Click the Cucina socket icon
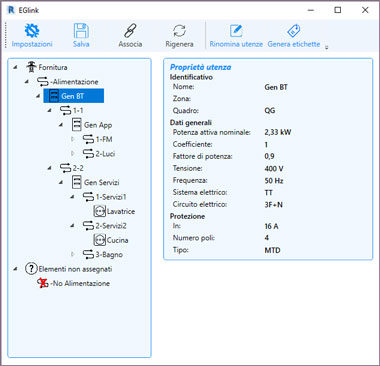This screenshot has height=366, width=380. pos(100,240)
